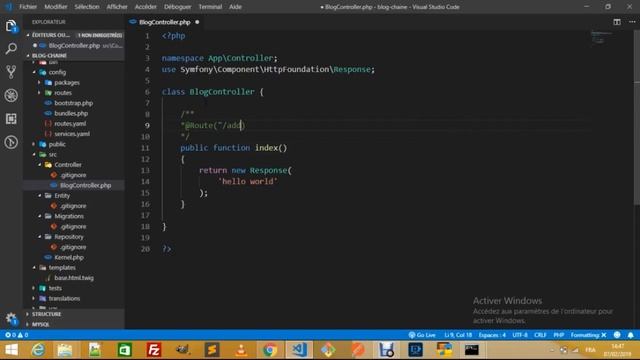This screenshot has height=360, width=640.
Task: Open the Déboguer menu
Action: click(x=178, y=7)
